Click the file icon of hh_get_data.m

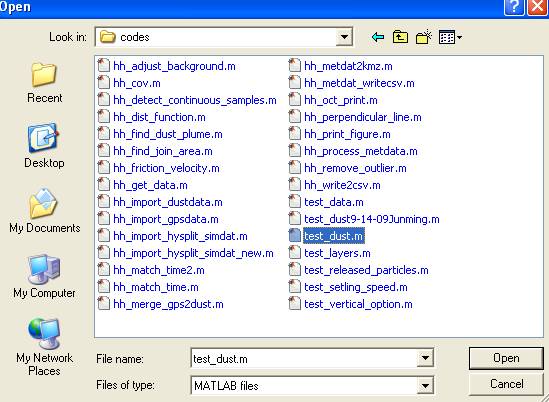pyautogui.click(x=103, y=185)
